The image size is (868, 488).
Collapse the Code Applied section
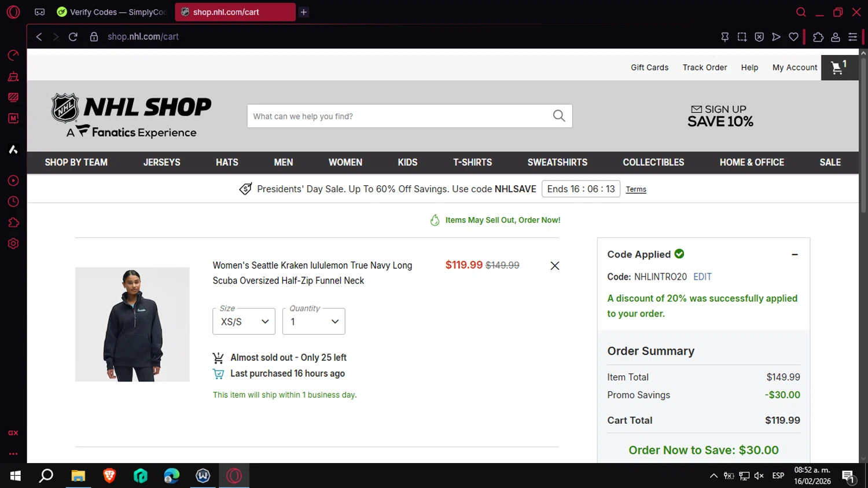pyautogui.click(x=795, y=254)
